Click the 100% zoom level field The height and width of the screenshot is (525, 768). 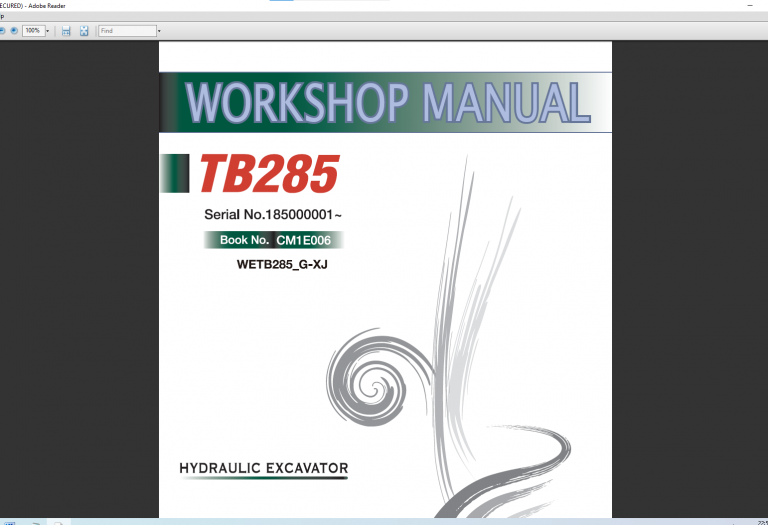click(x=33, y=31)
